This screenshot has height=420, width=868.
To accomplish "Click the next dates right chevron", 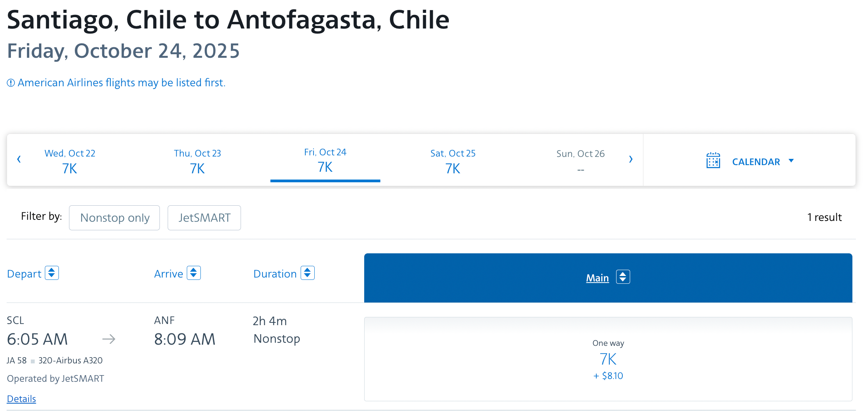I will (631, 159).
